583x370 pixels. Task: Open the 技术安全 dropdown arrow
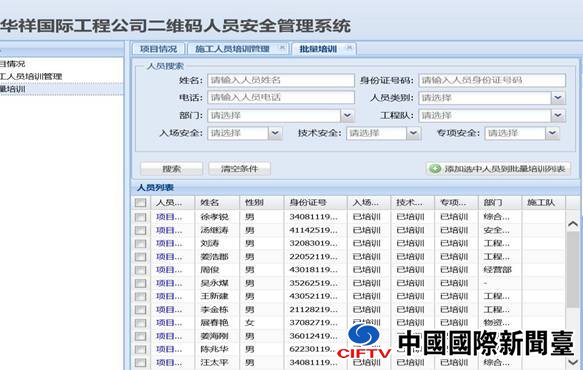coord(413,133)
